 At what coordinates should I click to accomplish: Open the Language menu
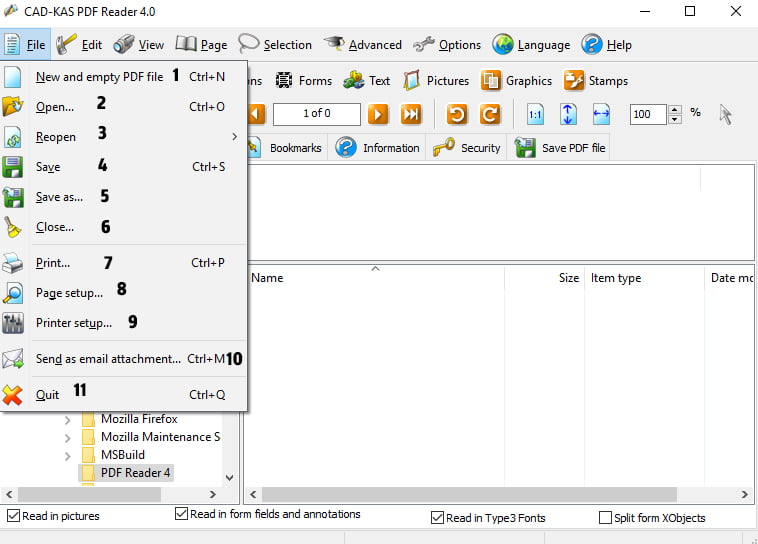tap(532, 44)
